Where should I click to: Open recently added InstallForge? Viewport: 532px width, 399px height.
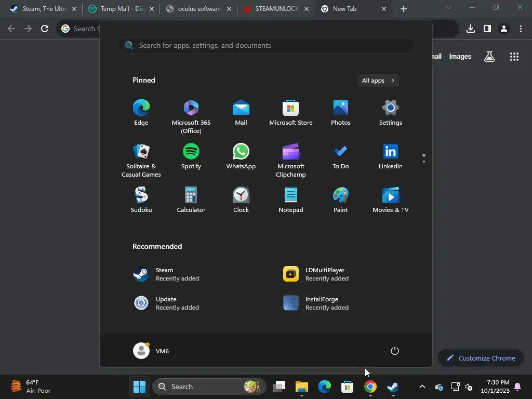(x=316, y=303)
